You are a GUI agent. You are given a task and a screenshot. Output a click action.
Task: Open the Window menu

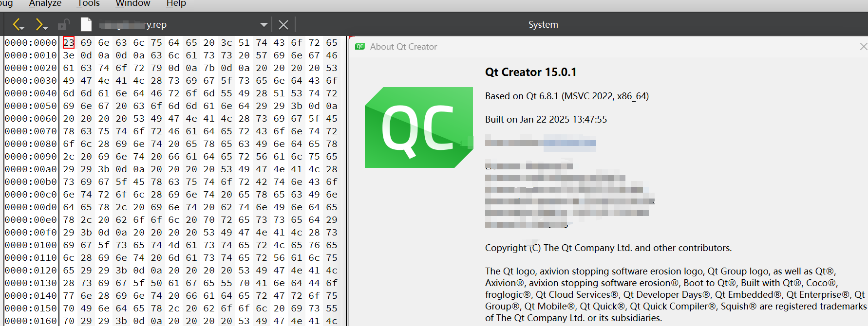pyautogui.click(x=133, y=3)
